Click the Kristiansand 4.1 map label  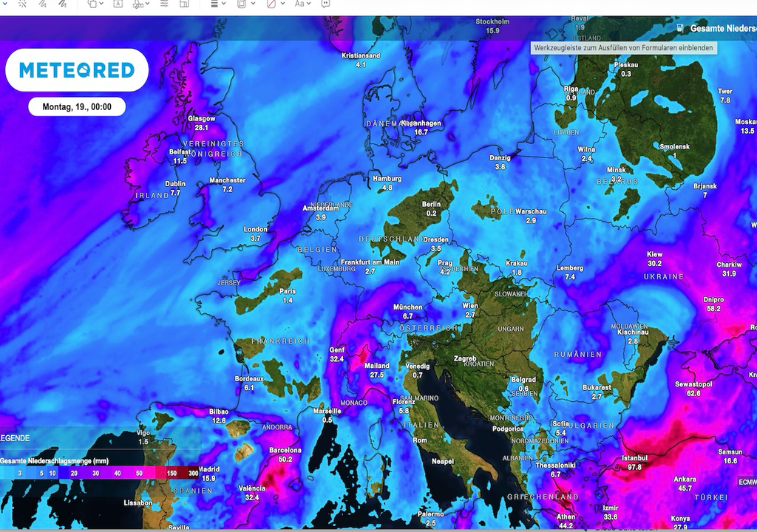(x=361, y=60)
